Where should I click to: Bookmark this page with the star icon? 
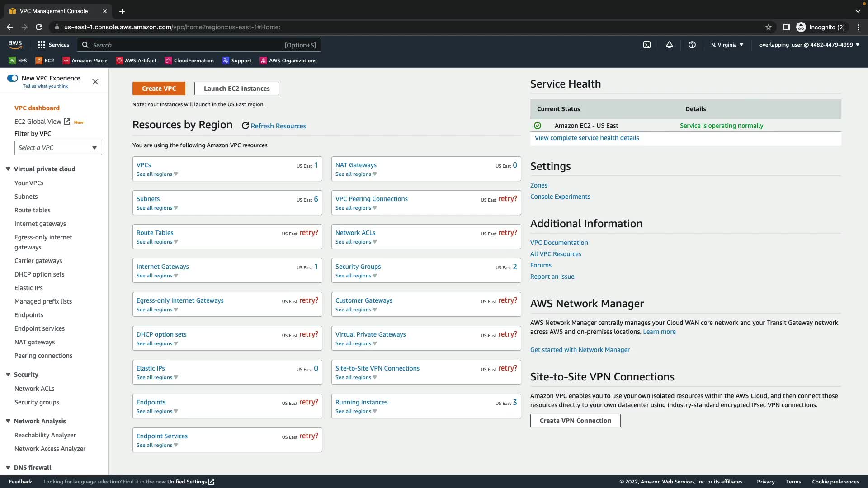769,27
